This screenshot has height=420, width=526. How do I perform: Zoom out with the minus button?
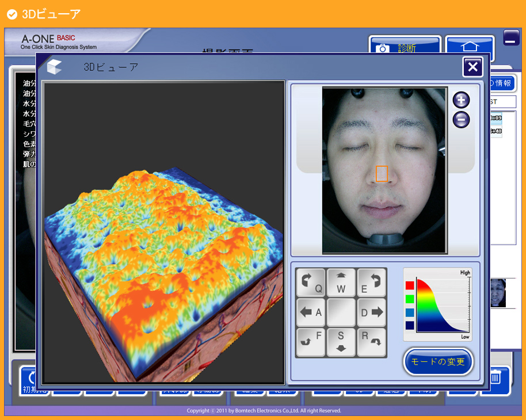(461, 120)
